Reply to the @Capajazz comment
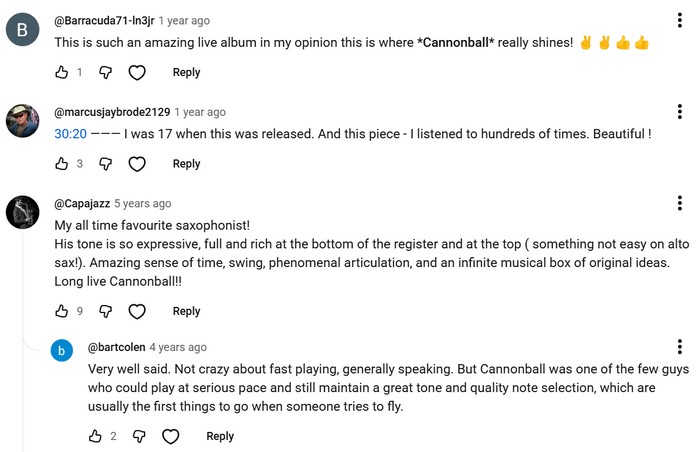Image resolution: width=700 pixels, height=452 pixels. pos(186,311)
